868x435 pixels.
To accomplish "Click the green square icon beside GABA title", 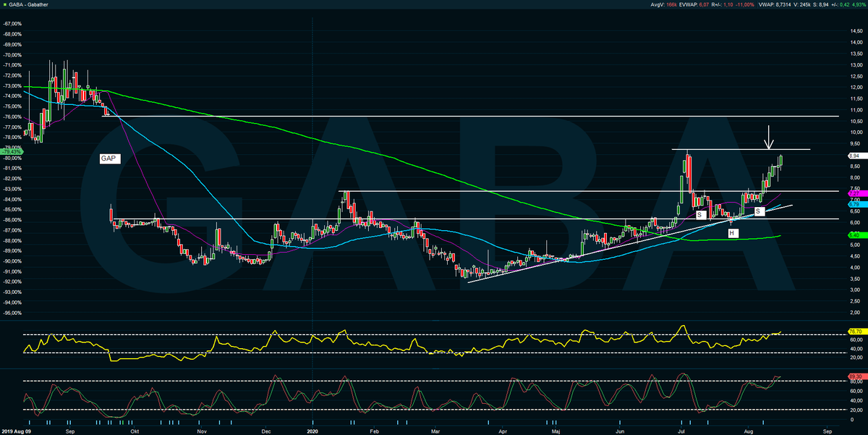I will [x=5, y=5].
